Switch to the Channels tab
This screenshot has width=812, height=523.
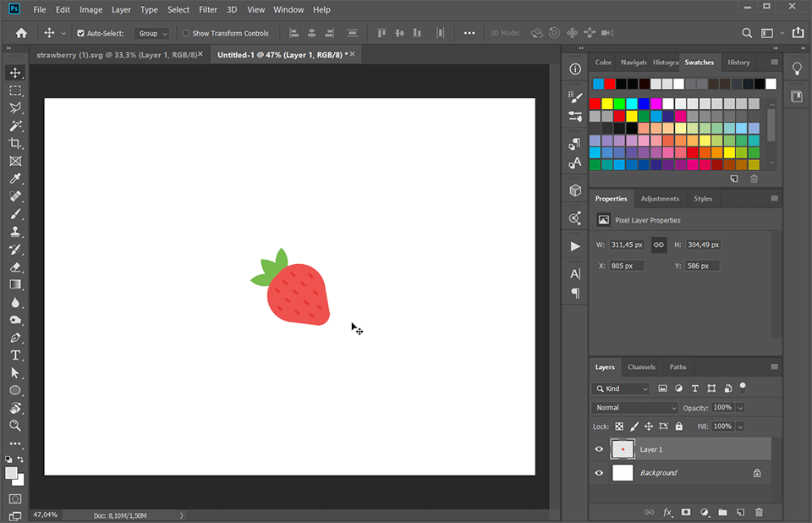[x=641, y=366]
